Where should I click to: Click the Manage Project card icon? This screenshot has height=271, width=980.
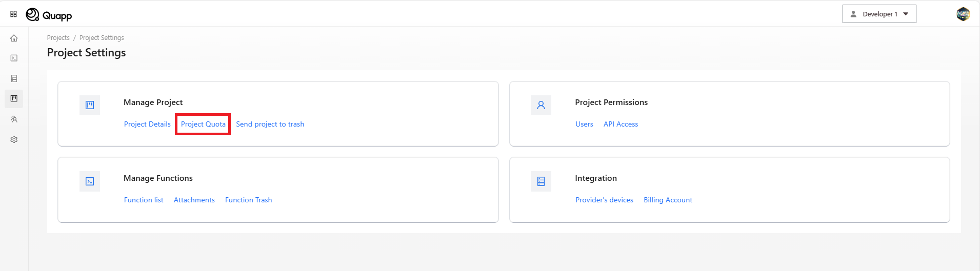tap(90, 105)
